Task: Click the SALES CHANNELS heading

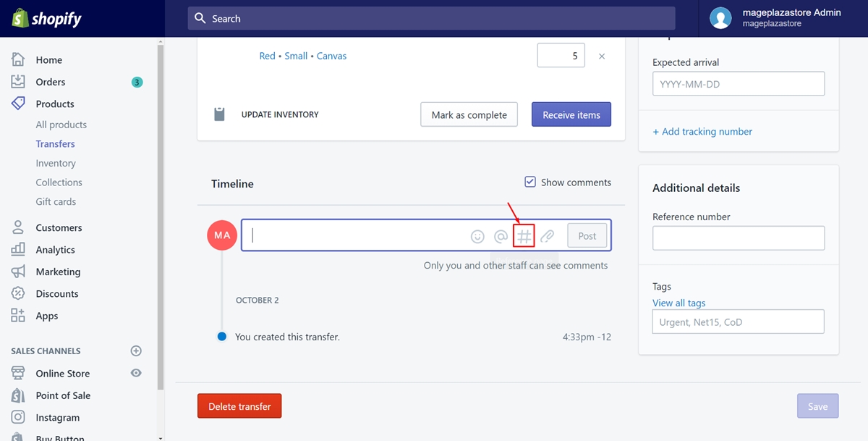Action: pos(46,351)
